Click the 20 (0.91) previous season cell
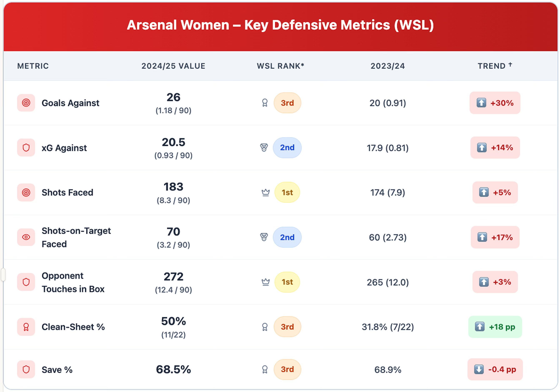This screenshot has height=392, width=560. tap(388, 103)
